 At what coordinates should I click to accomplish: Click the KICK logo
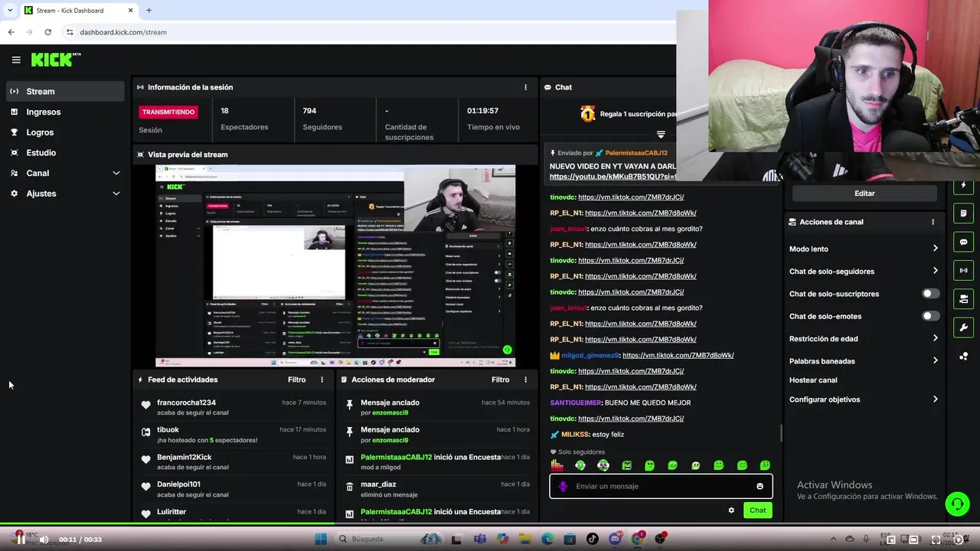(55, 60)
